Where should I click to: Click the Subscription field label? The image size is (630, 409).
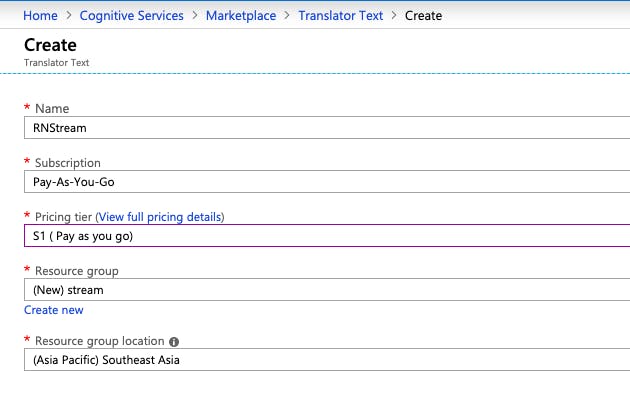point(67,163)
